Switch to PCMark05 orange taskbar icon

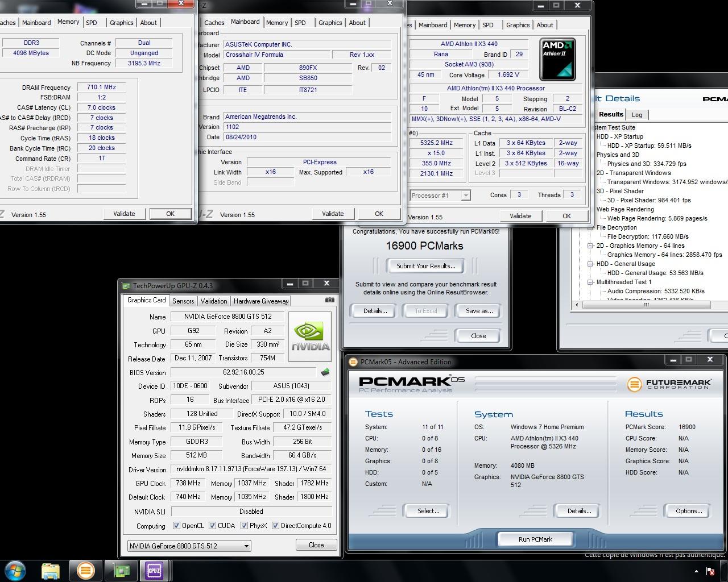click(x=85, y=570)
